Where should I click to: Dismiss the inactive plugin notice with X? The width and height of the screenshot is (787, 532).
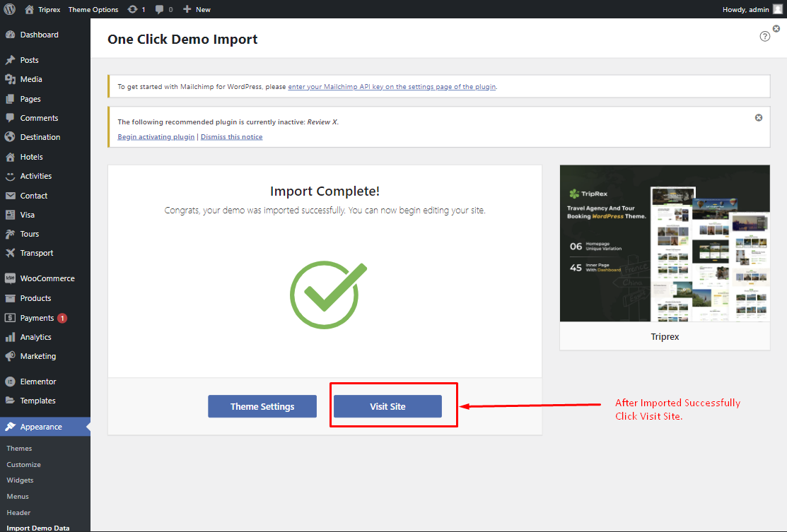tap(759, 117)
